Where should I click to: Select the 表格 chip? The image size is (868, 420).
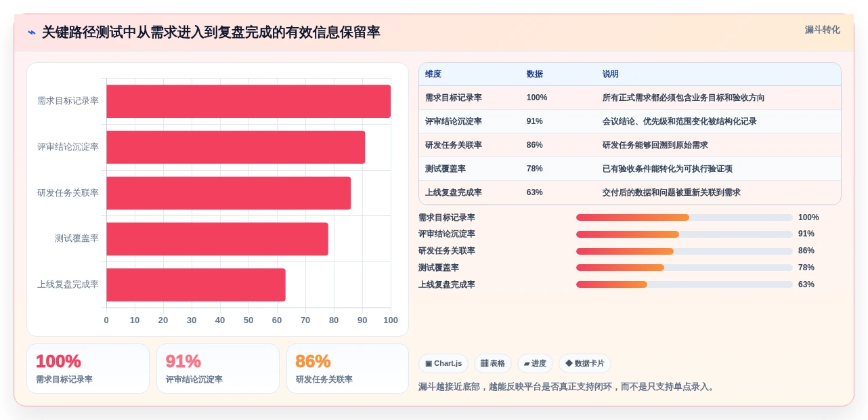493,364
